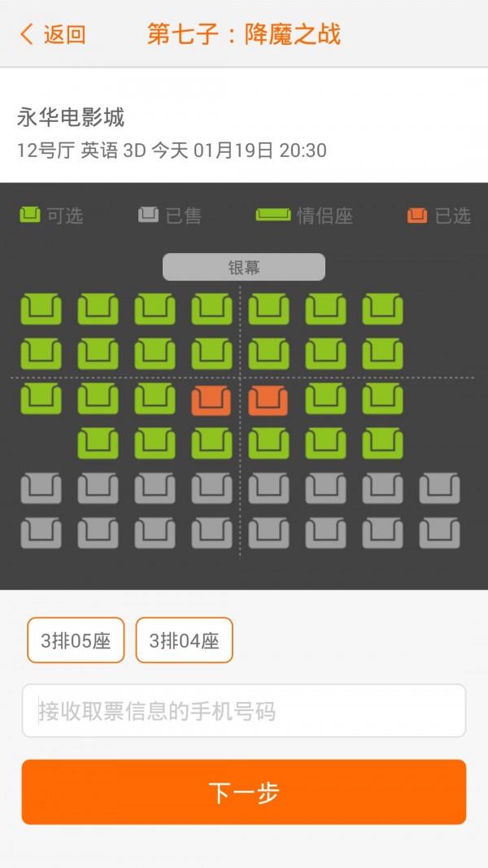The height and width of the screenshot is (868, 488).
Task: Select last green seat in fourth row
Action: (383, 443)
